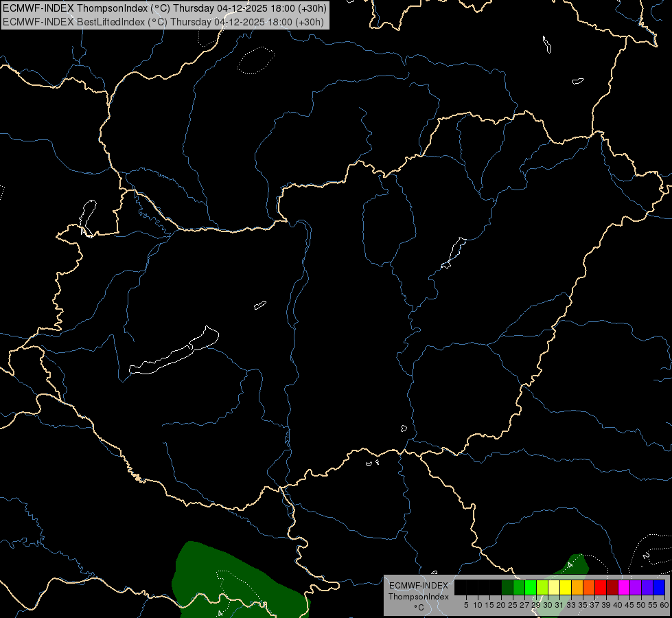Viewport: 672px width, 618px height.
Task: Select the bright green 27–29 legend swatch
Action: click(x=531, y=588)
